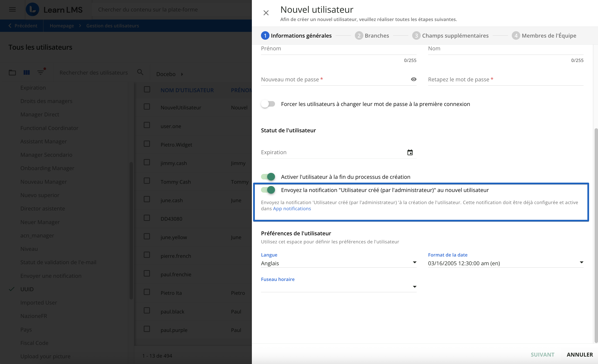Check the checkbox for Tommy Cash
This screenshot has height=364, width=598.
coord(147,181)
